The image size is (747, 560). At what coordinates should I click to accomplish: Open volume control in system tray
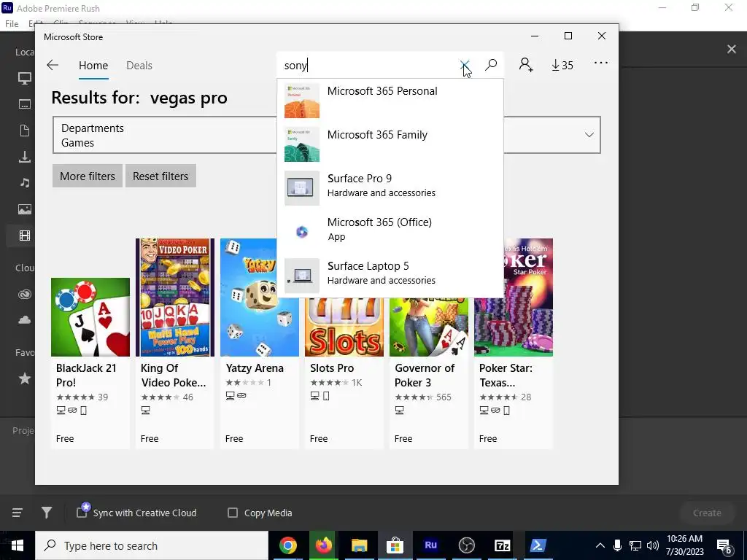653,545
